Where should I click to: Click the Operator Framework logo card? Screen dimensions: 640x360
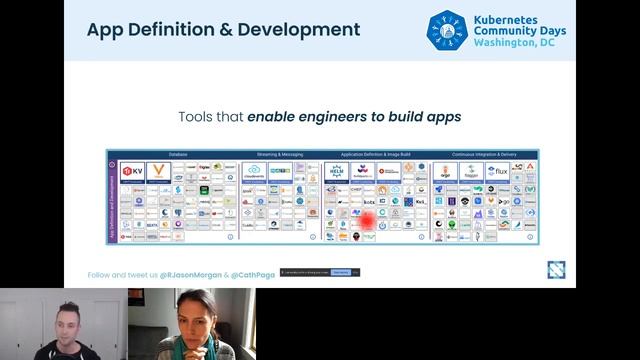click(x=389, y=172)
